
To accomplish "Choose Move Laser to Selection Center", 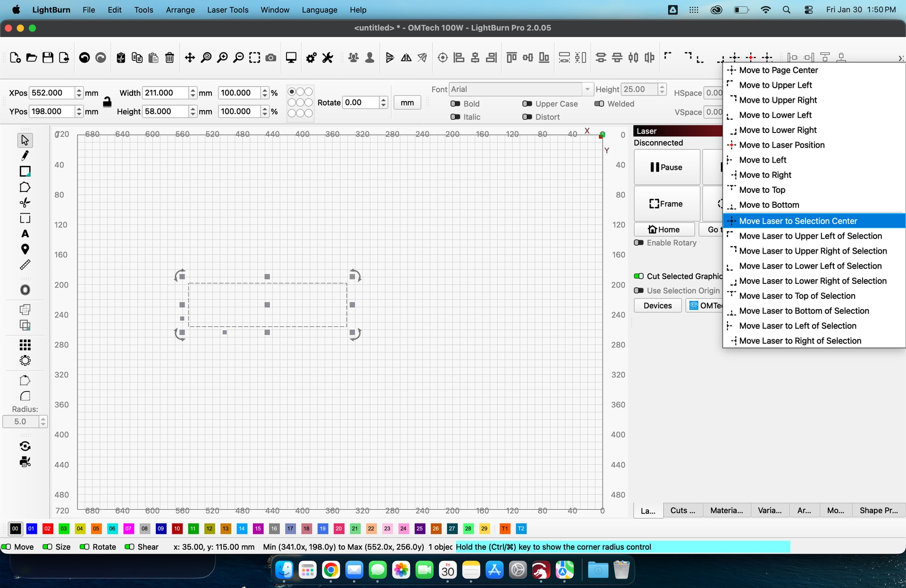I will point(798,221).
